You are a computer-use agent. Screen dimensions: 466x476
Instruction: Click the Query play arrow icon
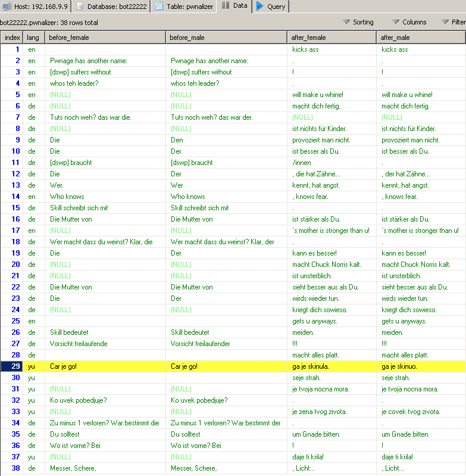tap(260, 6)
